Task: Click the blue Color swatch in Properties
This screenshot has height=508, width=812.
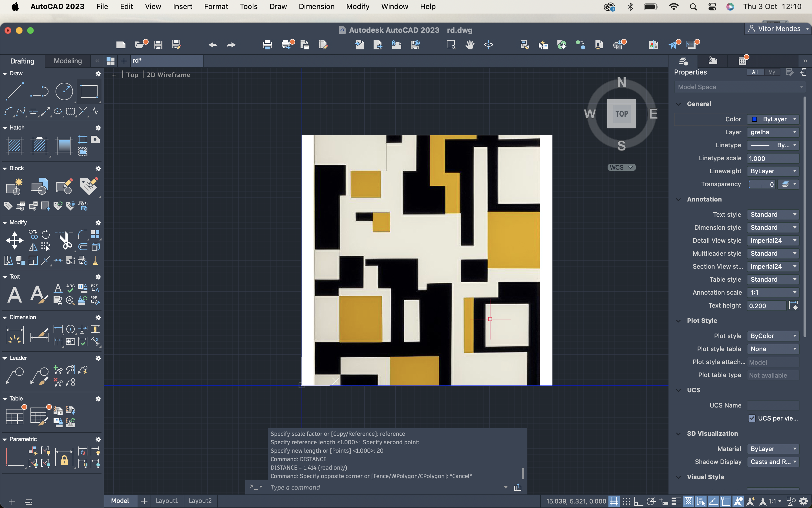Action: 754,119
